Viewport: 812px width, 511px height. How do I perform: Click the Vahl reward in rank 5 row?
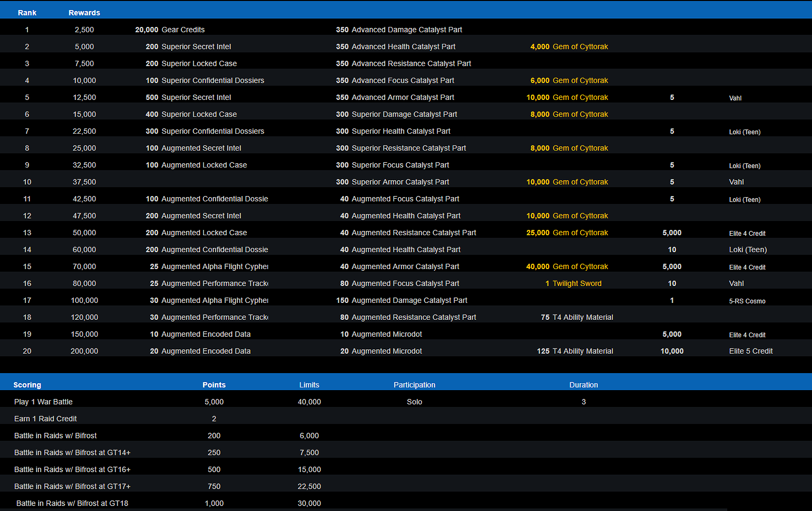tap(735, 98)
